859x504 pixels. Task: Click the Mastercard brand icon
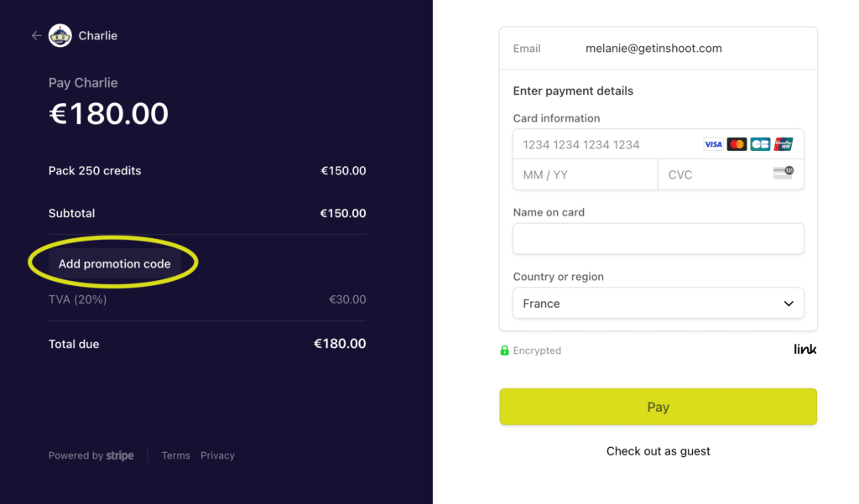(x=737, y=144)
